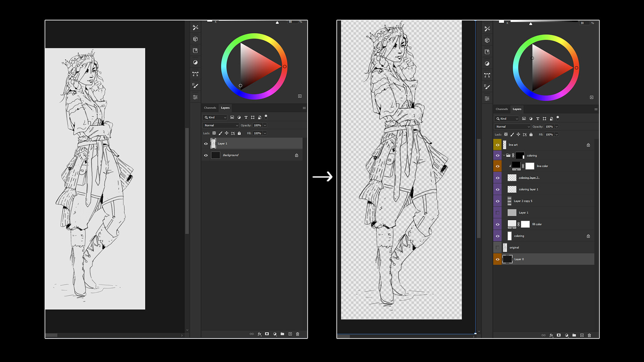Hide the Layer 1 line art layer
The image size is (644, 362).
tap(206, 143)
